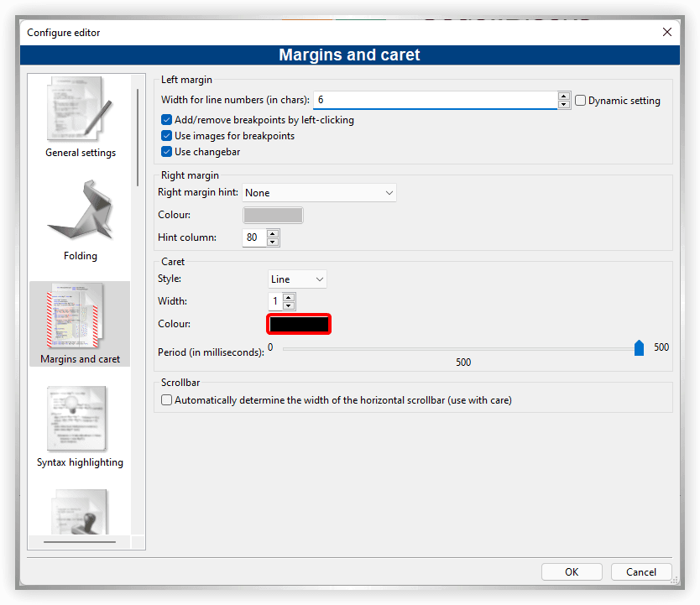Click the line numbers width spin-up arrow
700x605 pixels.
(563, 95)
